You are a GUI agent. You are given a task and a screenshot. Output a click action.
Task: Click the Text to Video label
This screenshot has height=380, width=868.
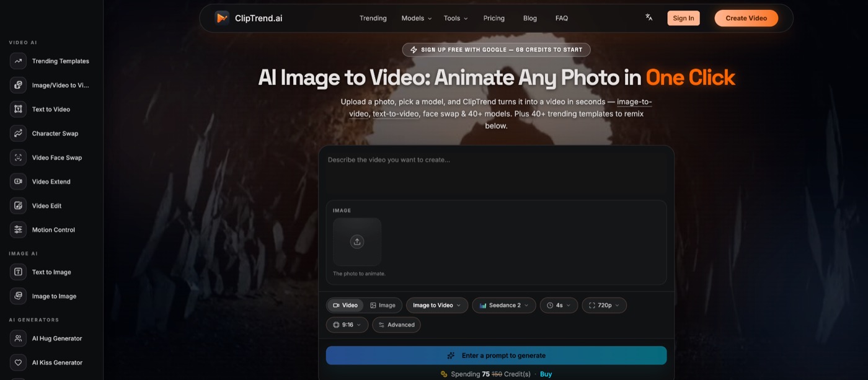point(51,110)
